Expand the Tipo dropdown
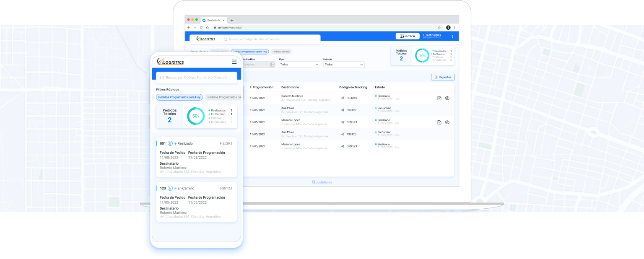 point(299,65)
